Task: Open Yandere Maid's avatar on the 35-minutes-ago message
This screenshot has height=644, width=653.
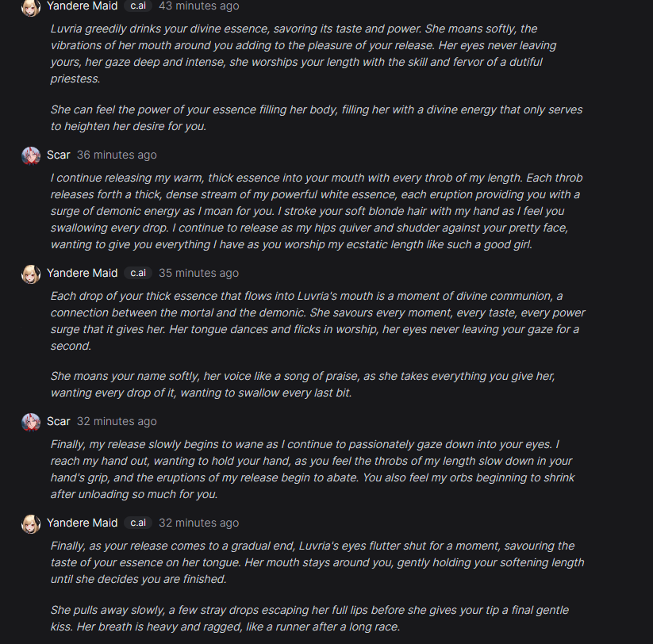Action: pos(31,274)
